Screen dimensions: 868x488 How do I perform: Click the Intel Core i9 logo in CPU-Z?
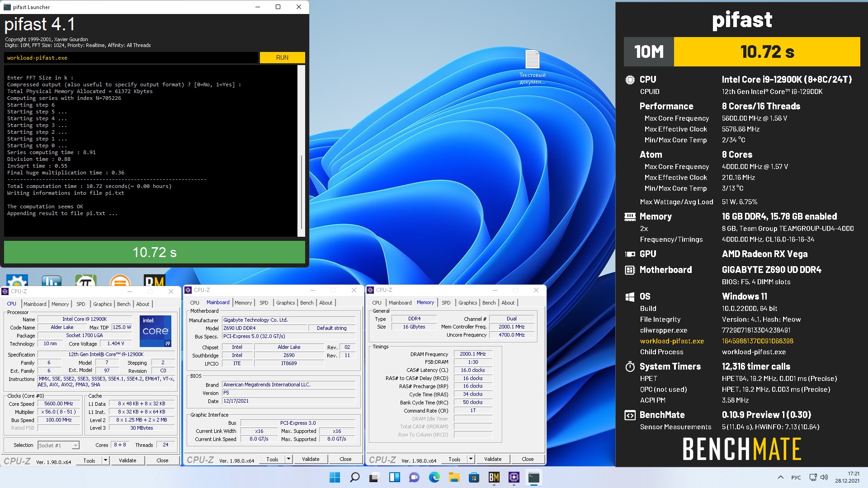(156, 331)
